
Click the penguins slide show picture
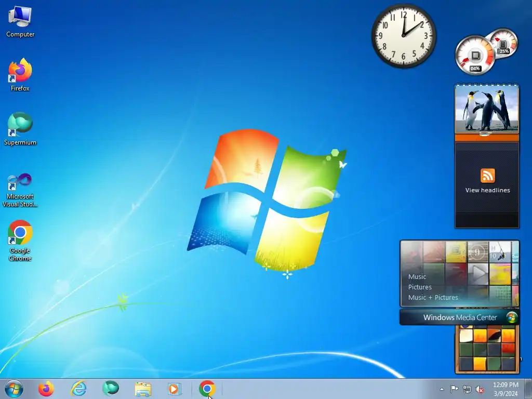[x=487, y=109]
